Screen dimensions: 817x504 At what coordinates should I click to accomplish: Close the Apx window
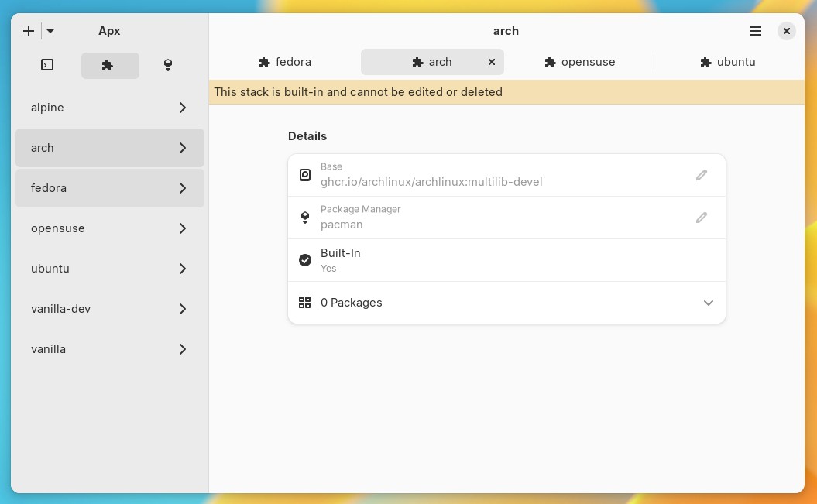click(x=786, y=31)
